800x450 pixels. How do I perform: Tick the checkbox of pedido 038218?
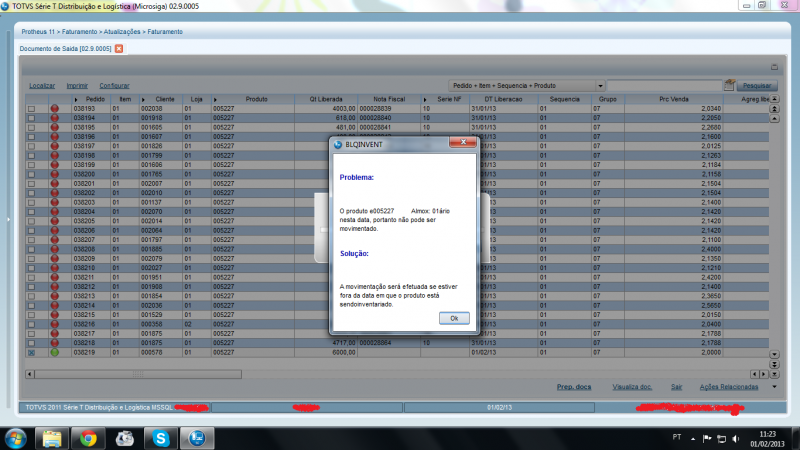point(32,343)
